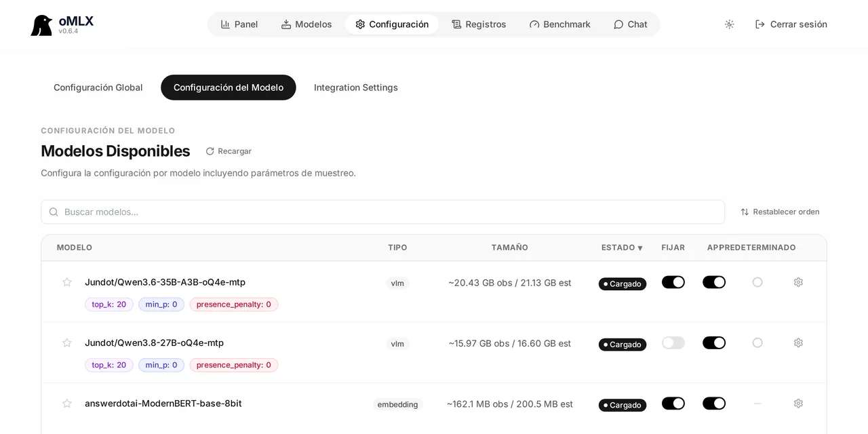868x434 pixels.
Task: Click Cerrar sesión to log out
Action: tap(791, 24)
